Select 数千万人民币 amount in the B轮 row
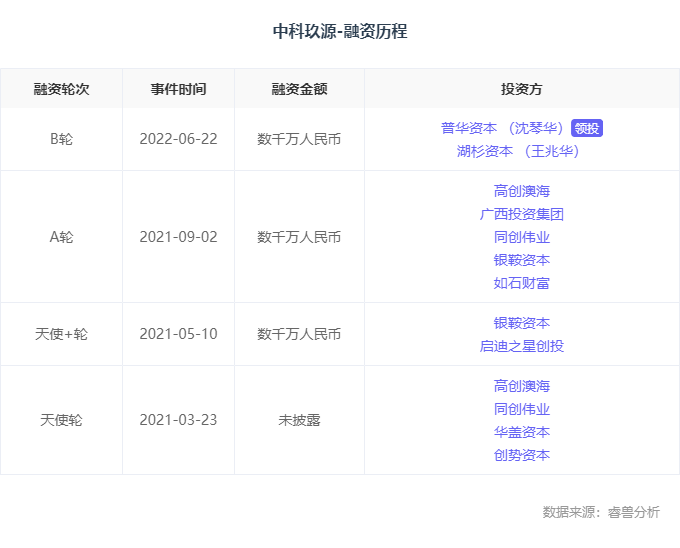Image resolution: width=680 pixels, height=548 pixels. [x=299, y=139]
